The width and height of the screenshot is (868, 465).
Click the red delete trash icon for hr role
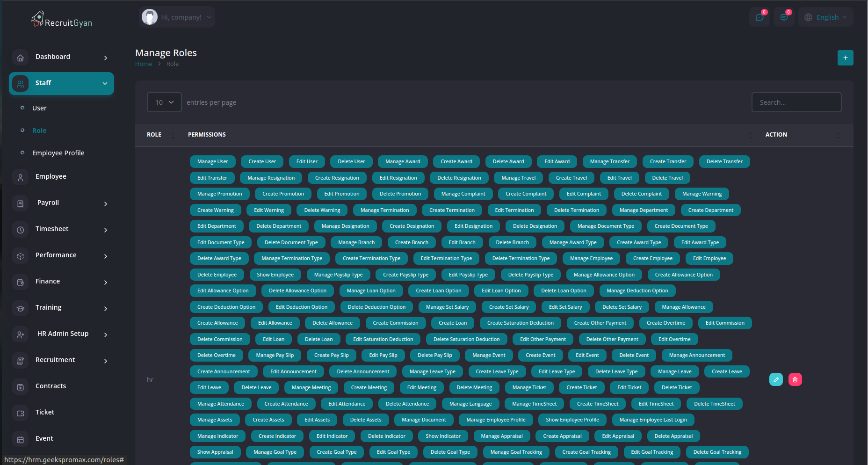[795, 379]
